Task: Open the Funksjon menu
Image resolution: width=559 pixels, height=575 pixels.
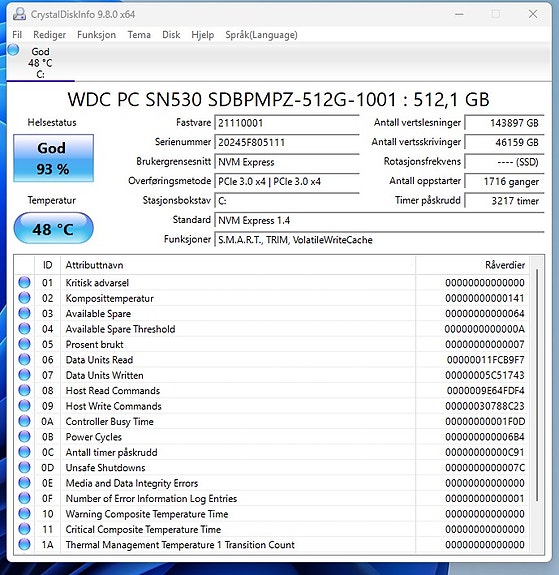Action: (x=96, y=35)
